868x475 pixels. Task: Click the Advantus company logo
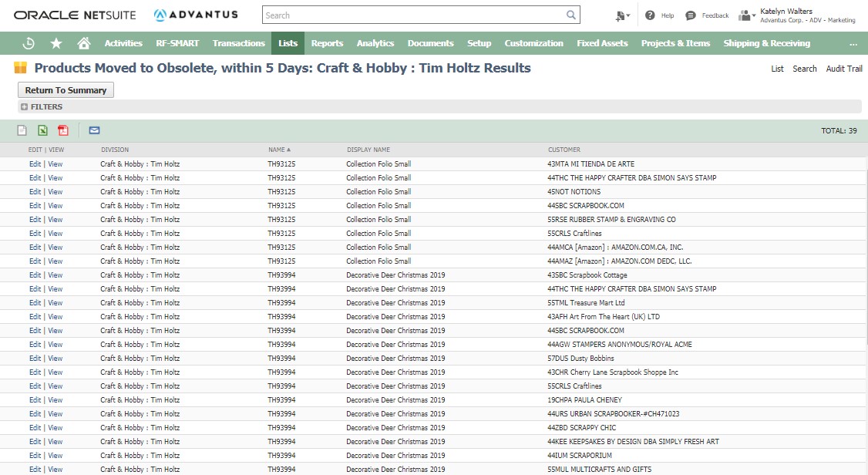click(196, 15)
